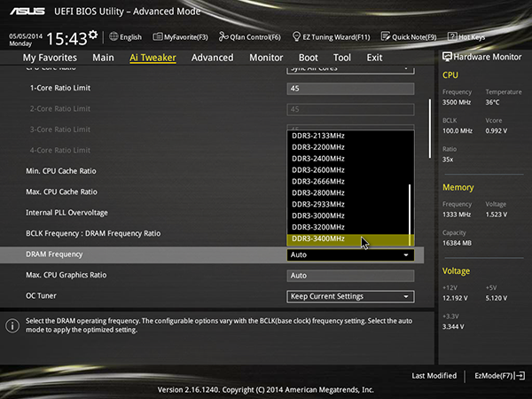Launch EZ Tuning Wizard(F11)

331,36
